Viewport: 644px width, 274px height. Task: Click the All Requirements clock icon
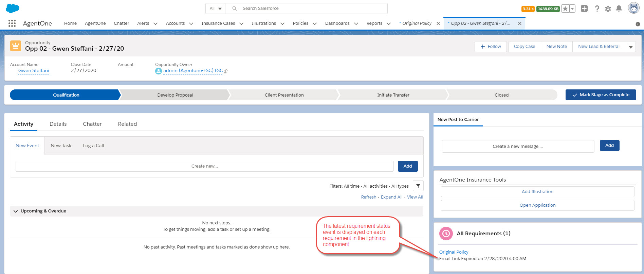[x=446, y=234]
